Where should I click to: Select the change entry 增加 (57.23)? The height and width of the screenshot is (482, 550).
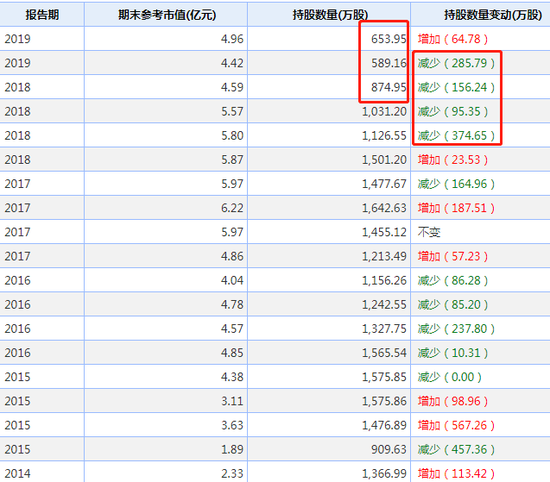click(x=452, y=256)
